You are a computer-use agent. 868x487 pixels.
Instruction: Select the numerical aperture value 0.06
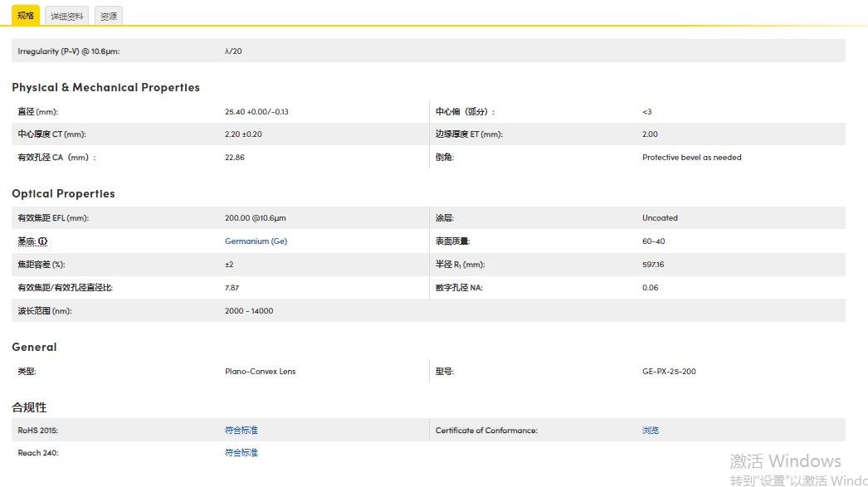[x=651, y=288]
